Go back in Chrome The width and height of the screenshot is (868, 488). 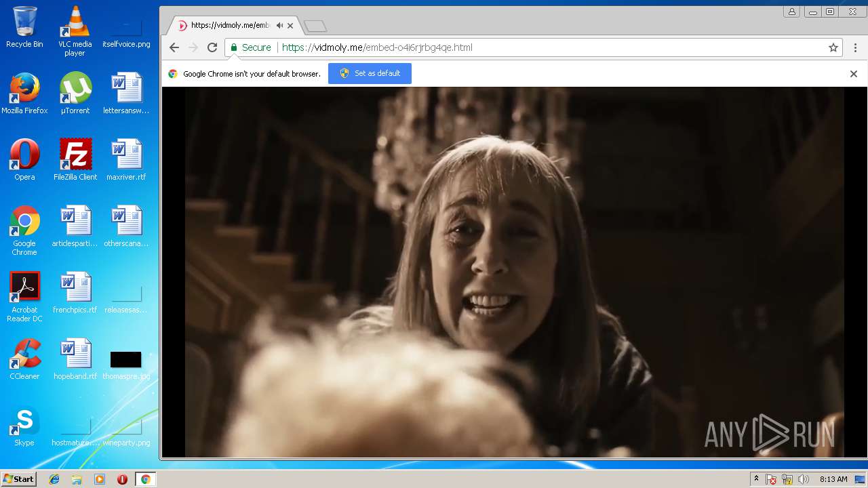coord(174,47)
